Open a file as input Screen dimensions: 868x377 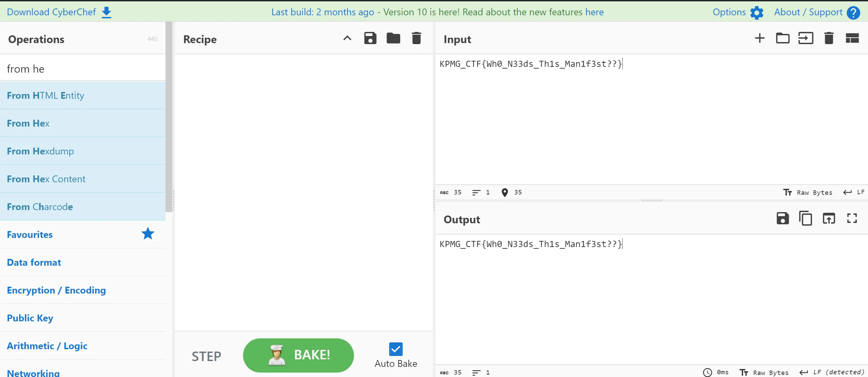coord(806,38)
